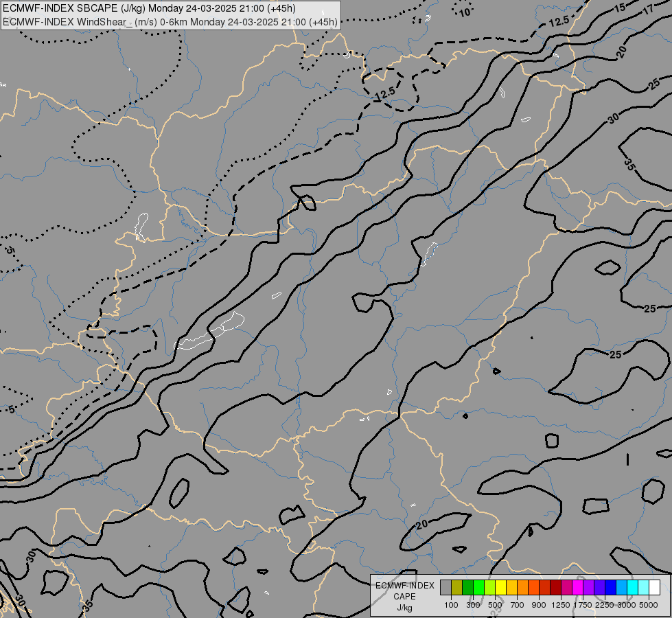Click the legend label 'CAPE'
The height and width of the screenshot is (618, 672).
click(404, 597)
